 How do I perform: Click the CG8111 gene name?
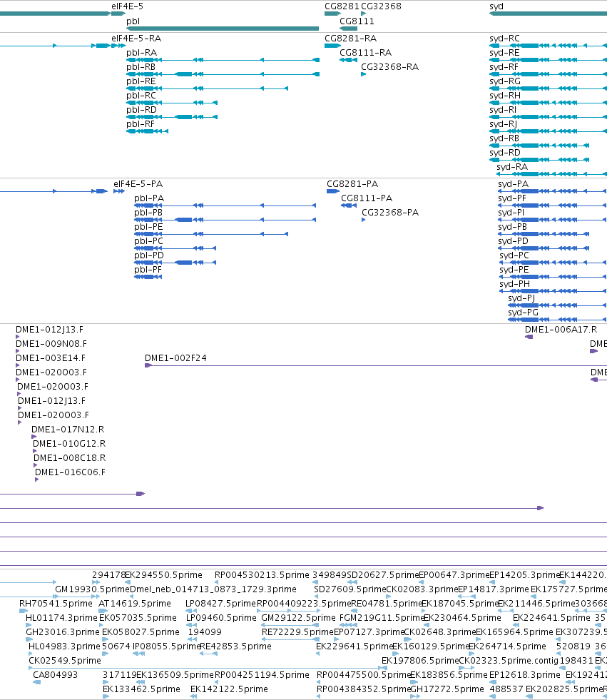coord(357,21)
